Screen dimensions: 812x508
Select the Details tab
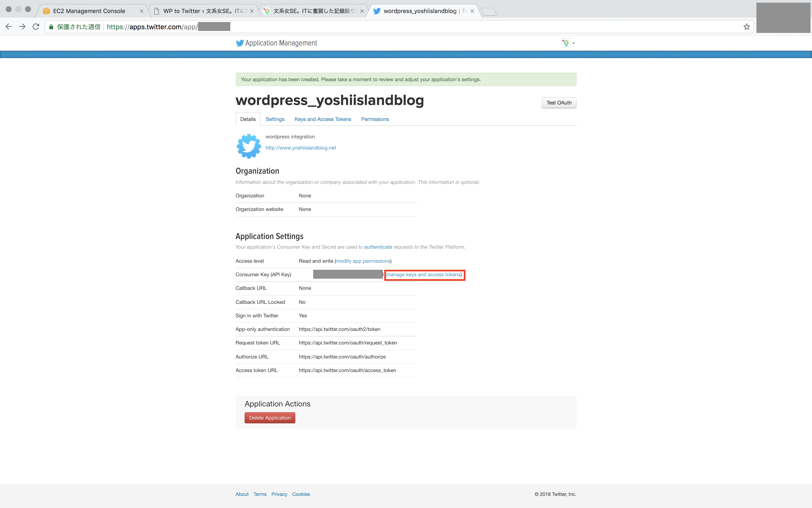tap(248, 119)
